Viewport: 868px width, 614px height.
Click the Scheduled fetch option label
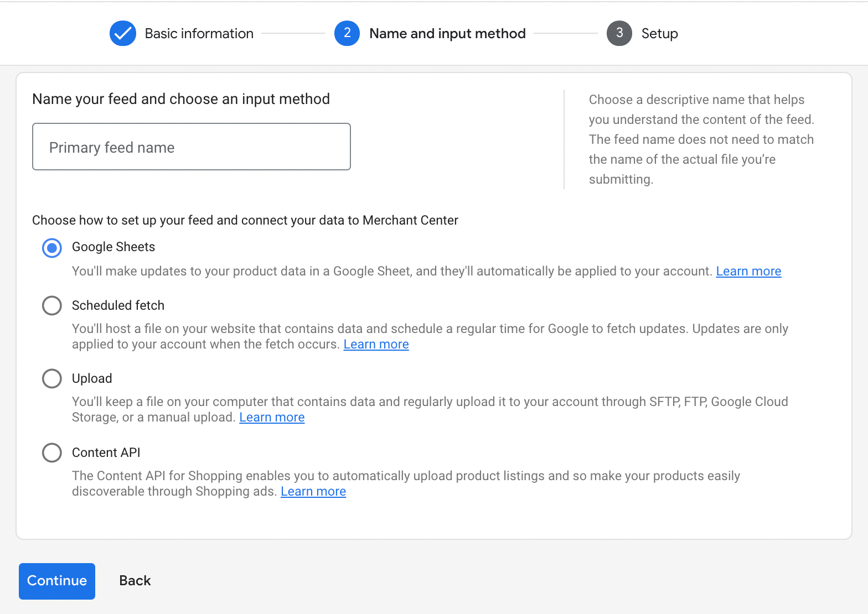click(x=118, y=305)
